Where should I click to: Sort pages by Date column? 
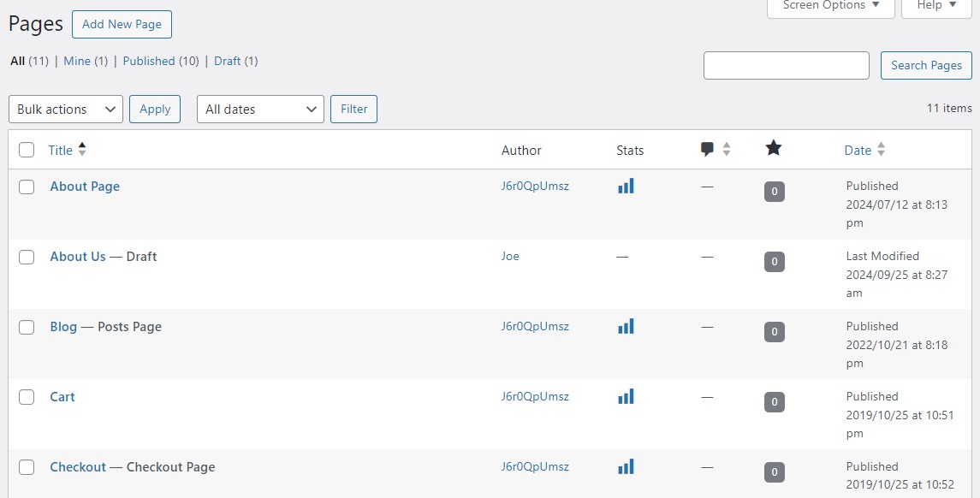click(858, 150)
